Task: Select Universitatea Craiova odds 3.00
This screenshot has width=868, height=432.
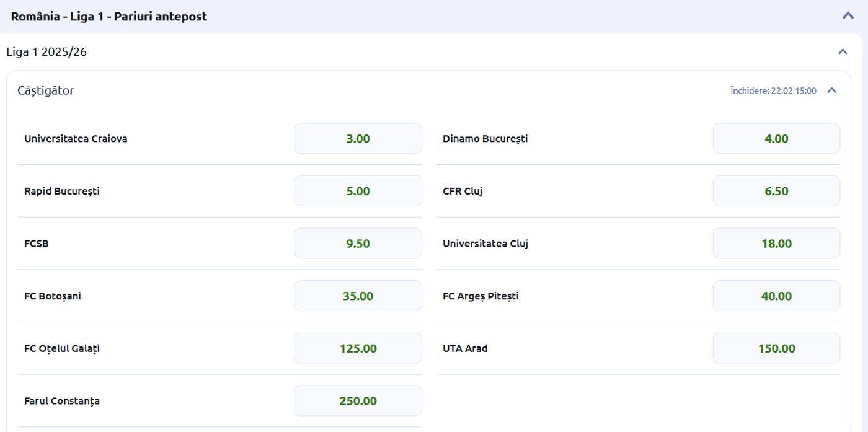Action: click(x=358, y=138)
